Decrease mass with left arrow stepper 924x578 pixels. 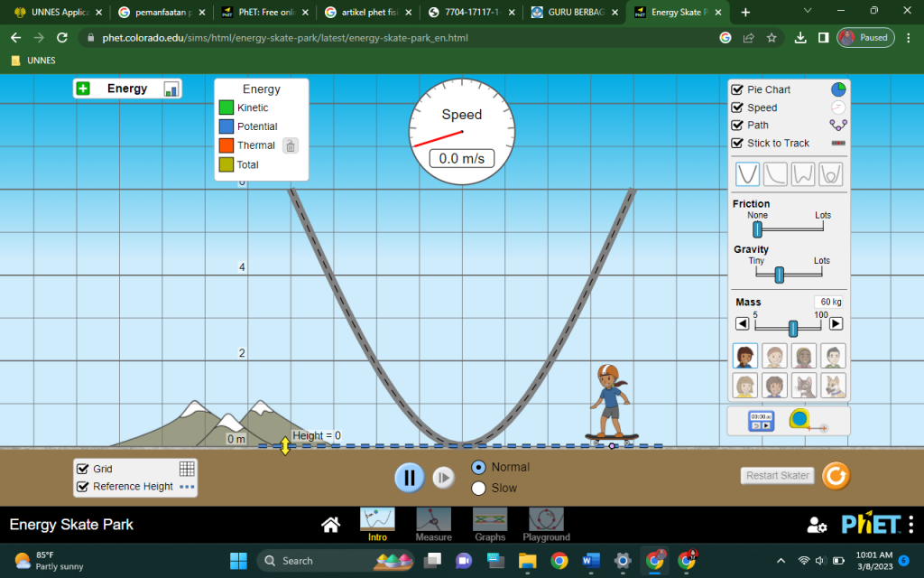pyautogui.click(x=742, y=323)
